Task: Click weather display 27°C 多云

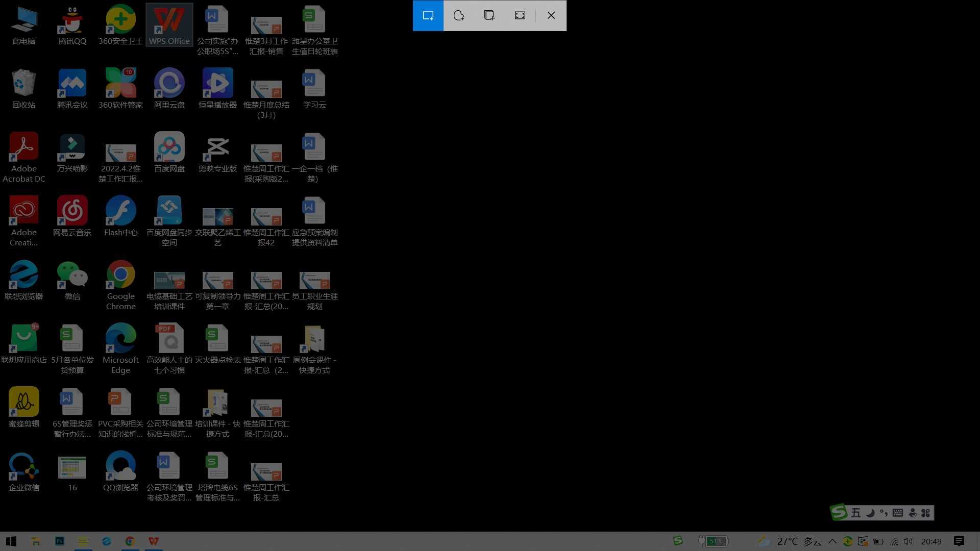Action: point(798,541)
